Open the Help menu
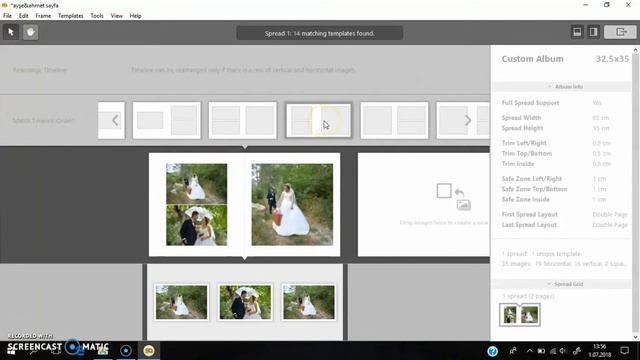The width and height of the screenshot is (640, 360). 136,16
